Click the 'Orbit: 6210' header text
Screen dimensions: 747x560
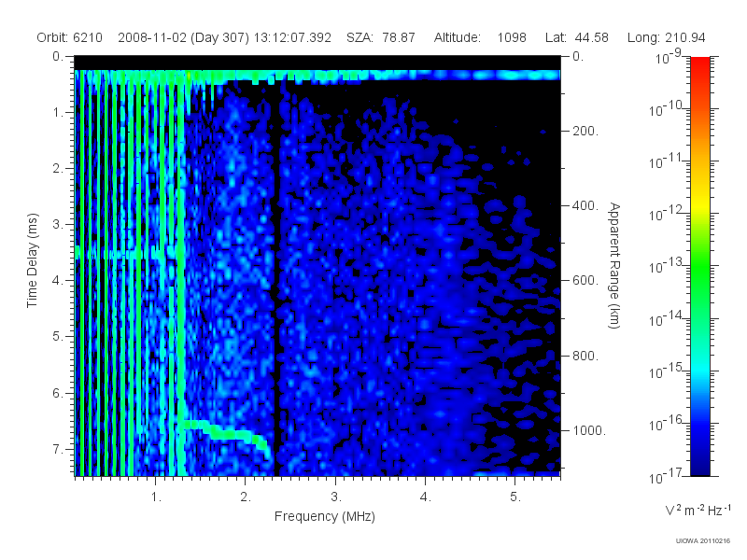click(69, 37)
